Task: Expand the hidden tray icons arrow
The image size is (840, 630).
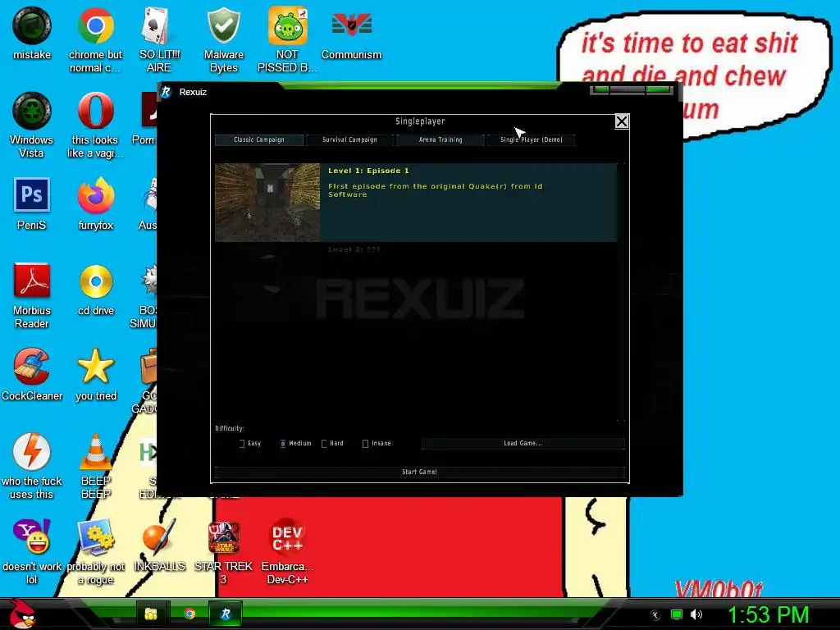Action: (x=655, y=615)
